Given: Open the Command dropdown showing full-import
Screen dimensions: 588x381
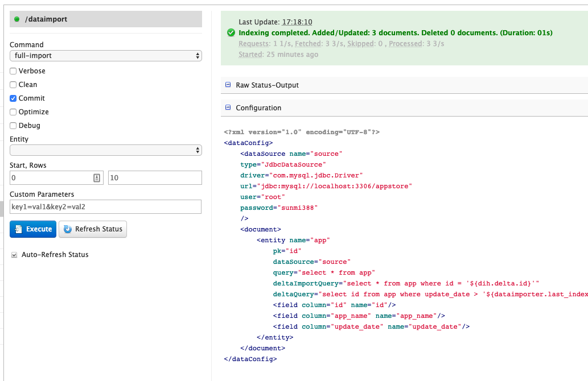Looking at the screenshot, I should (x=106, y=56).
